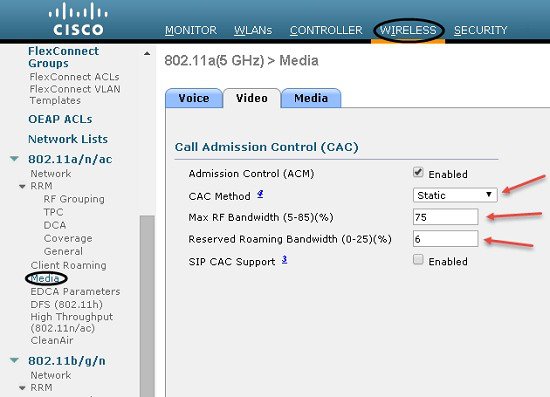
Task: Click the sidebar scrollbar thumb
Action: coord(147,306)
